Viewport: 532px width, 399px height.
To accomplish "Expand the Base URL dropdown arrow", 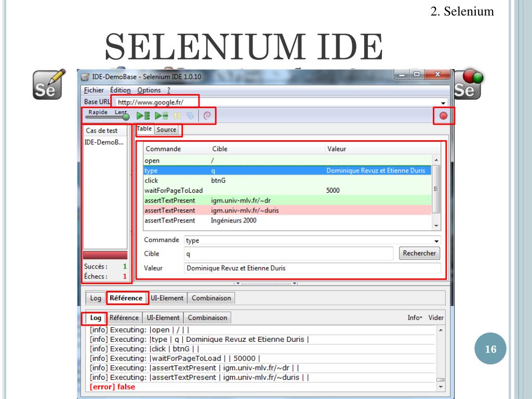I will [443, 102].
